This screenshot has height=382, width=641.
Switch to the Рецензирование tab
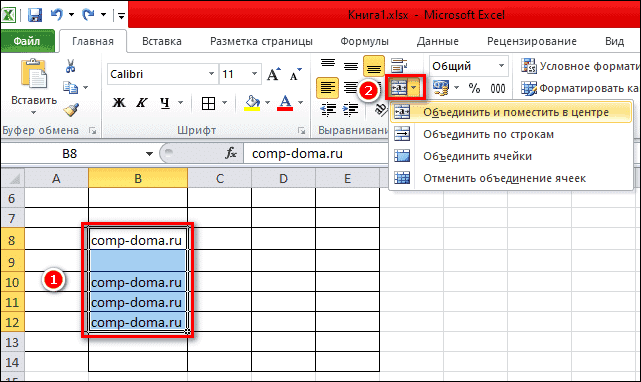[x=531, y=41]
